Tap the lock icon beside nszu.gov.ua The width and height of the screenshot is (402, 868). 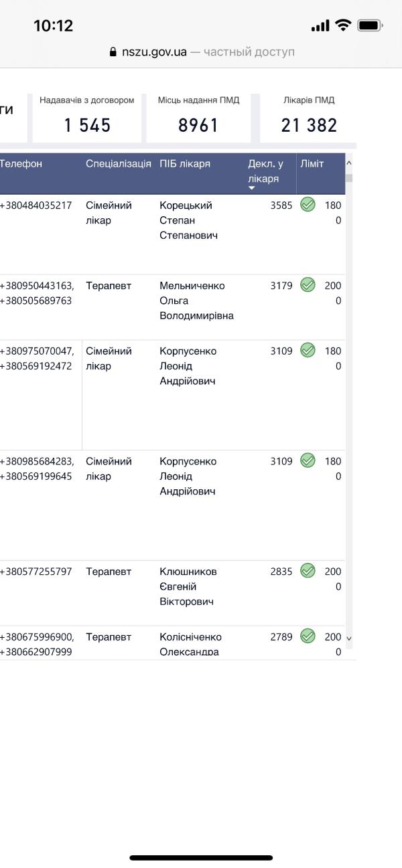point(113,52)
